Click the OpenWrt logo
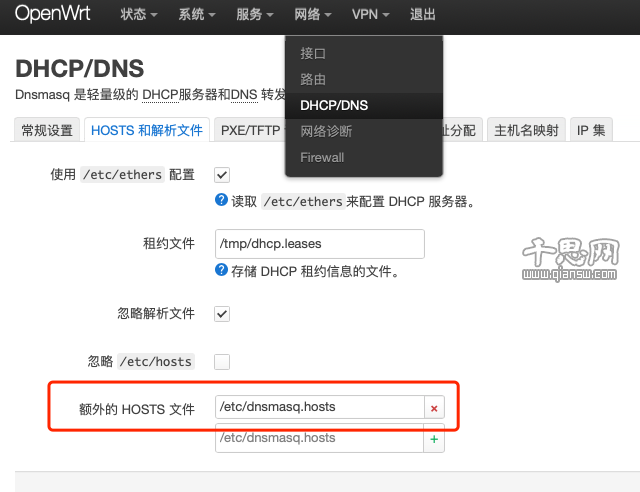 coord(52,13)
